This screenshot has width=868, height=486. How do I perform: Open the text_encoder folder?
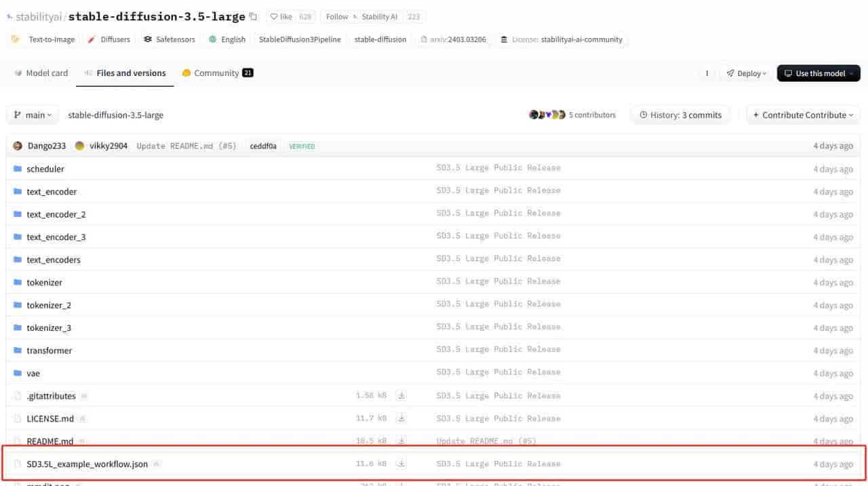tap(52, 192)
